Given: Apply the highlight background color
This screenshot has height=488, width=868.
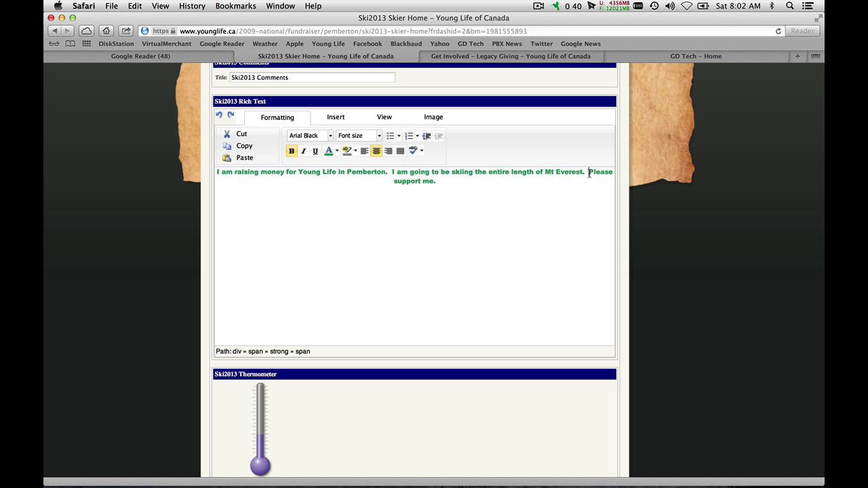Looking at the screenshot, I should 347,151.
